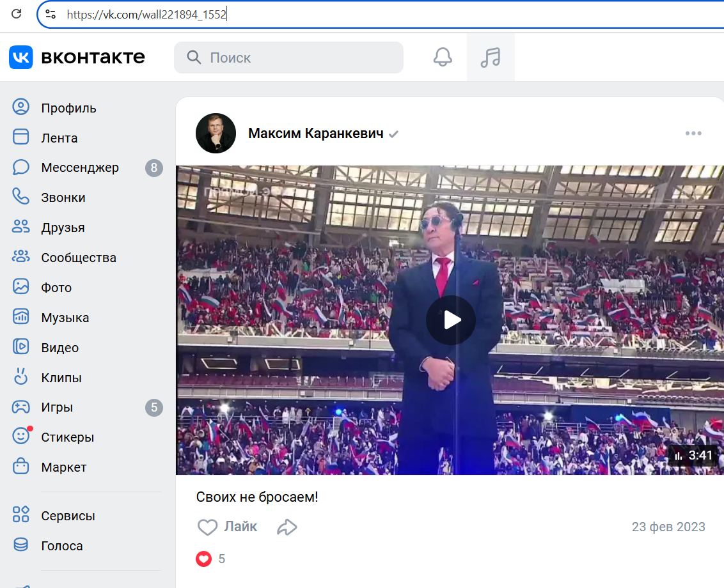Open notifications bell icon
Viewport: 724px width, 588px height.
[x=443, y=58]
